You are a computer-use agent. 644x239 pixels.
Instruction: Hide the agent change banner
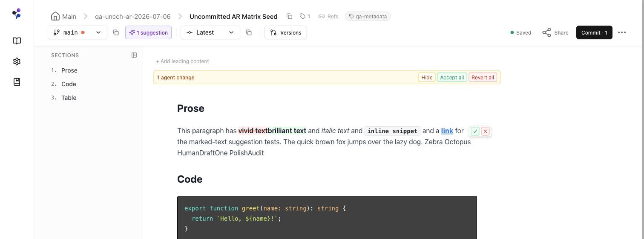pos(427,77)
